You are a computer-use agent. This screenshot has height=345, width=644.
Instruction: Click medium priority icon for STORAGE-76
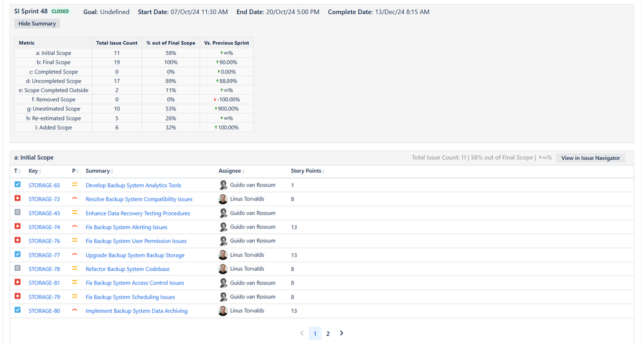click(75, 241)
